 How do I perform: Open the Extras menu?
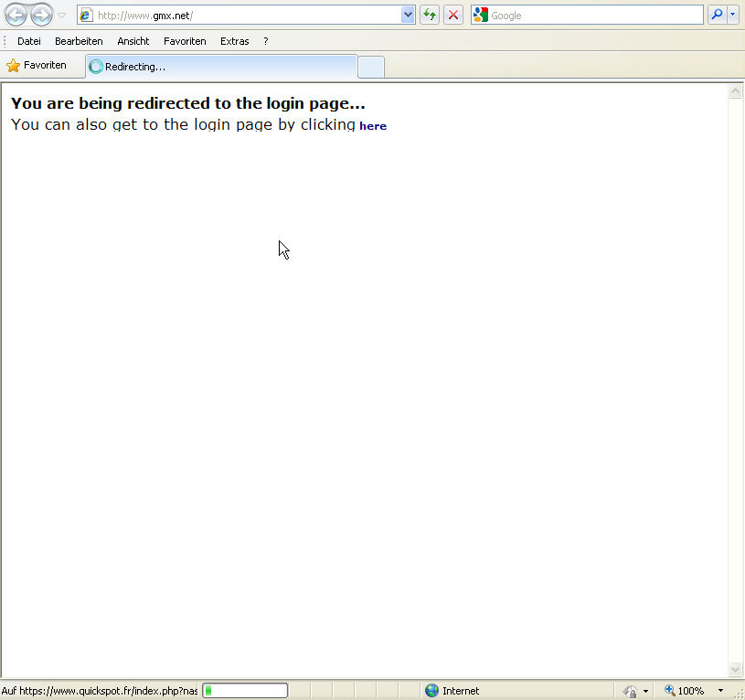pyautogui.click(x=235, y=41)
